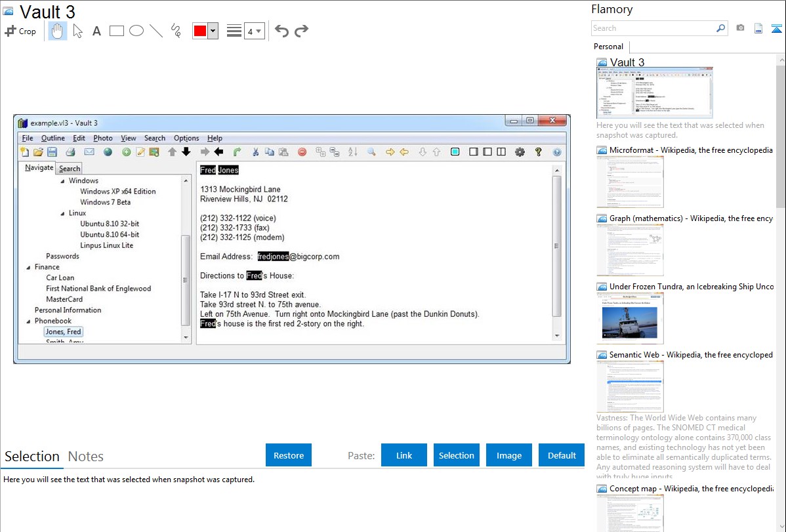Screen dimensions: 786x532
Task: Click the yellow question mark help icon
Action: coord(539,152)
